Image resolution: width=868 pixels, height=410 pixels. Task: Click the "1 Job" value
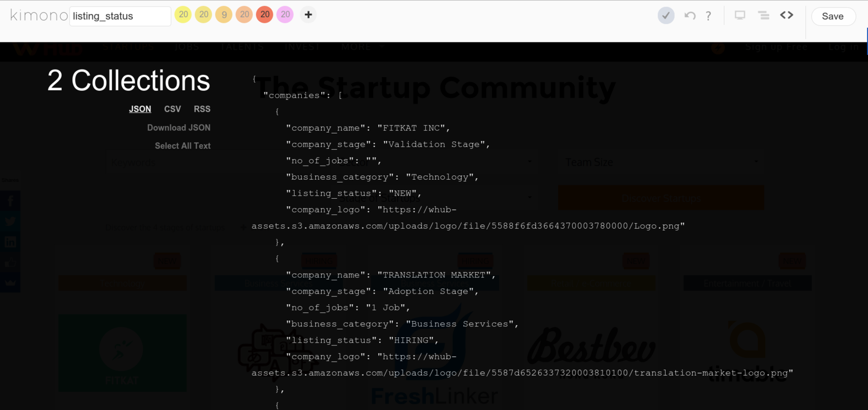385,308
